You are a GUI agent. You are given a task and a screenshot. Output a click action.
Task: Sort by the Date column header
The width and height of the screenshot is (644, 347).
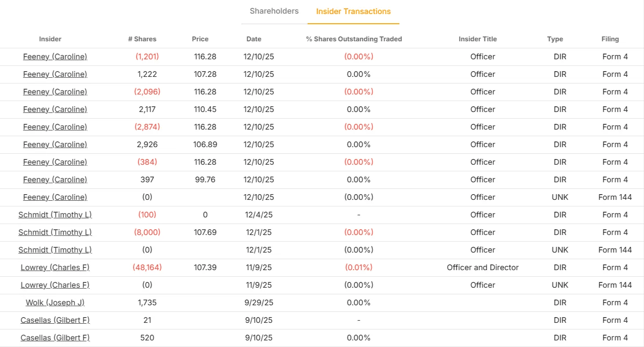254,39
